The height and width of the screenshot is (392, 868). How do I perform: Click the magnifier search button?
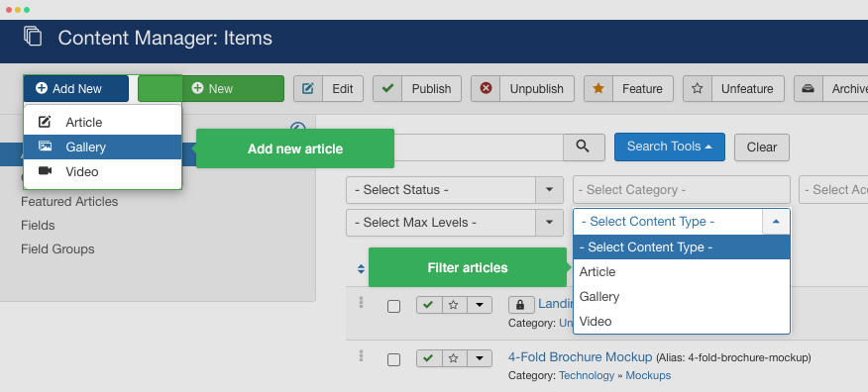pos(584,147)
